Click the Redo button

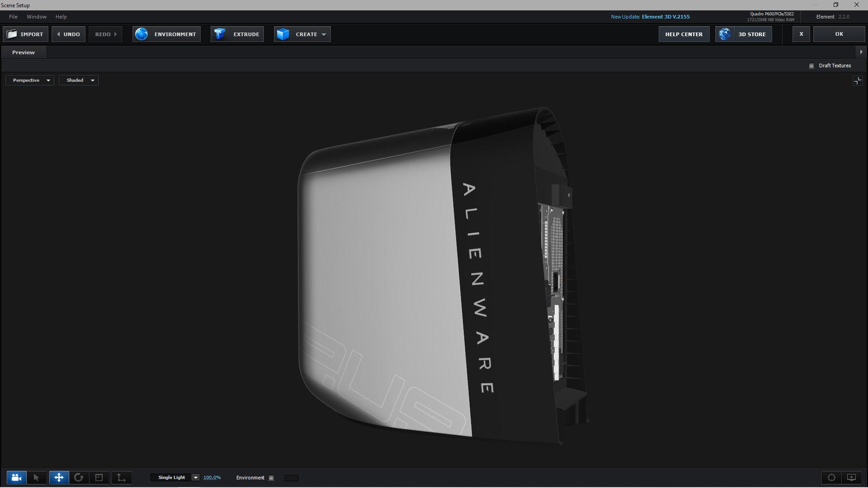[106, 34]
